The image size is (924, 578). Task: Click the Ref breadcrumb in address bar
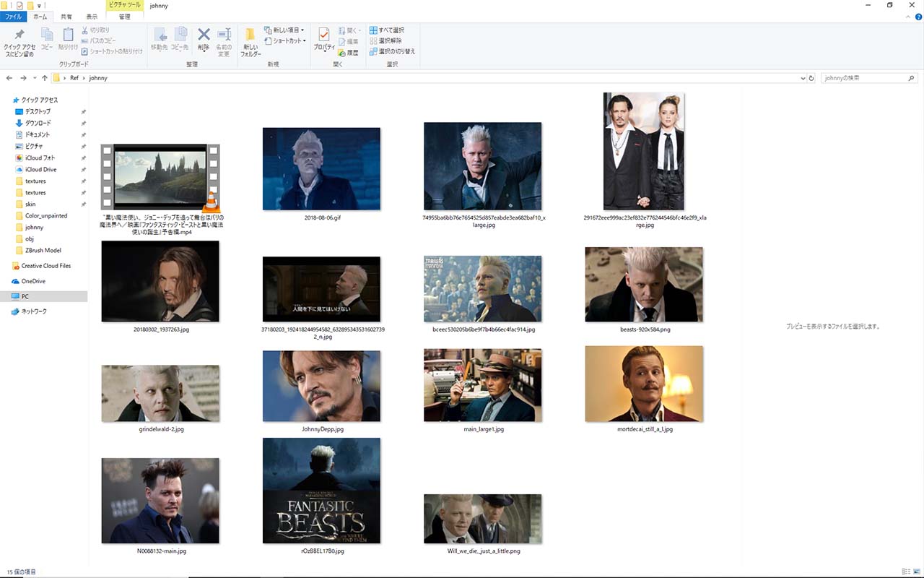point(74,78)
